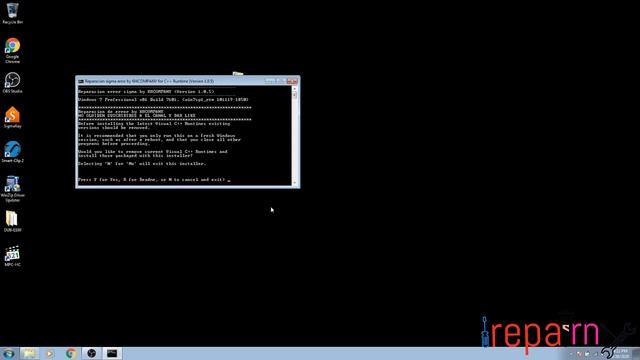Open Windows Explorer from the taskbar
This screenshot has width=640, height=360.
point(29,353)
